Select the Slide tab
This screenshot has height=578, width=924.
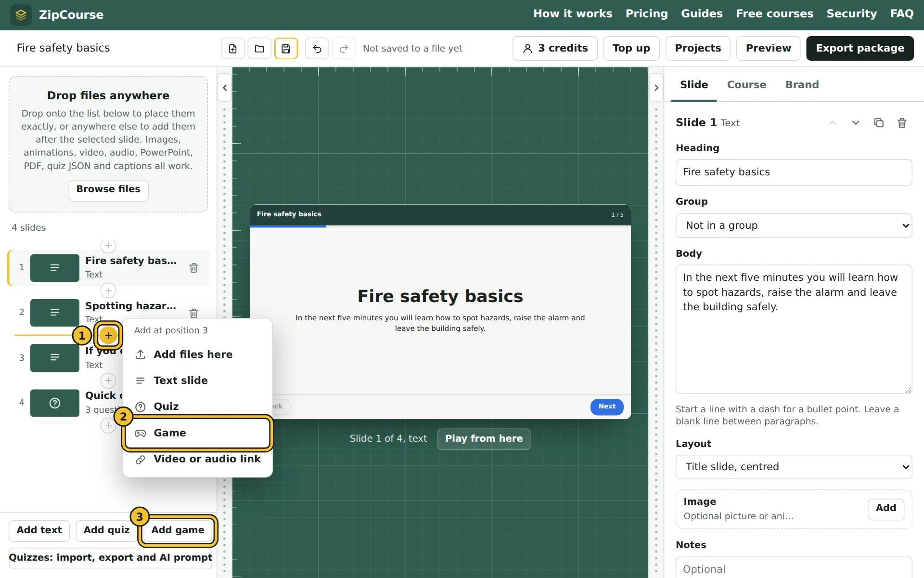(694, 85)
